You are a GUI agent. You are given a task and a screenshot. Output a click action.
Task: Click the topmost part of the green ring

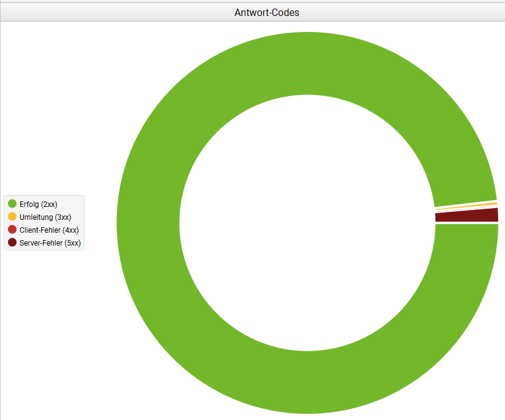coord(307,61)
